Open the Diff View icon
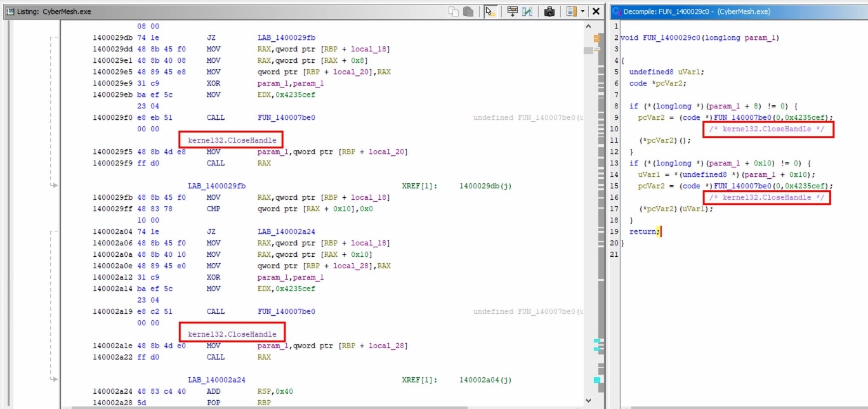This screenshot has height=409, width=868. pos(527,11)
